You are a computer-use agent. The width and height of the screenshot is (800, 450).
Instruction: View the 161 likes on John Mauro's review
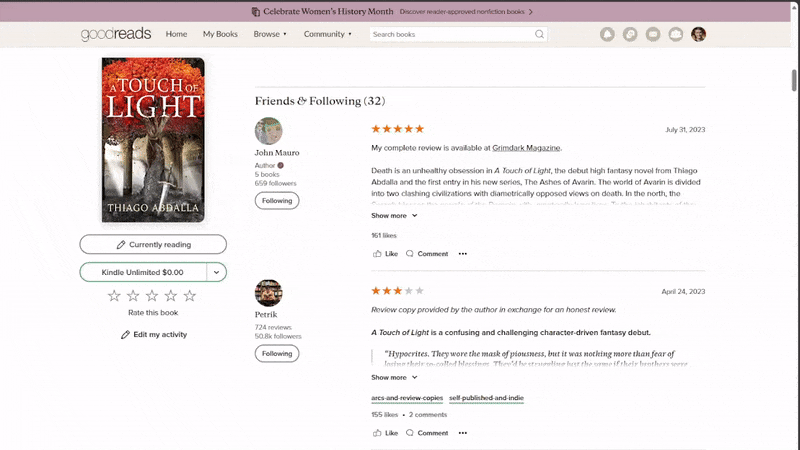pyautogui.click(x=384, y=236)
